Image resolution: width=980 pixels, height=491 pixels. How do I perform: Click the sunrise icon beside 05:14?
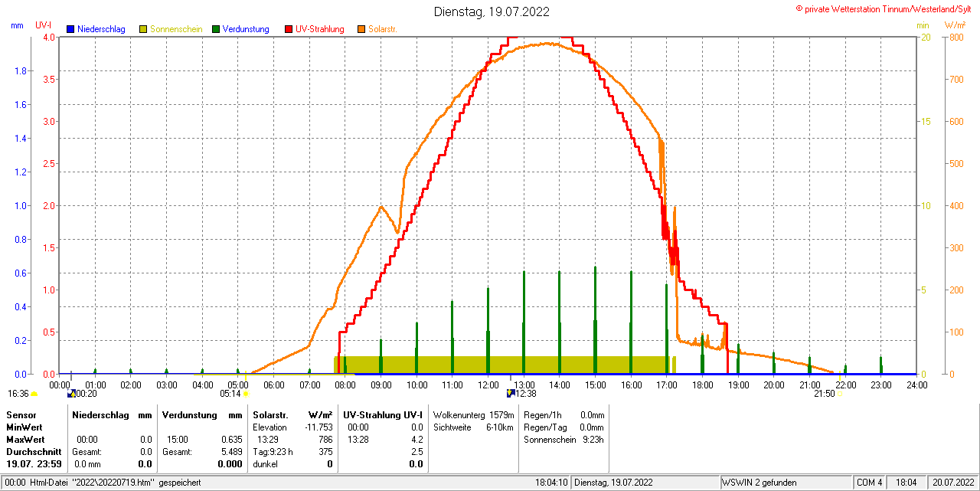click(x=247, y=394)
